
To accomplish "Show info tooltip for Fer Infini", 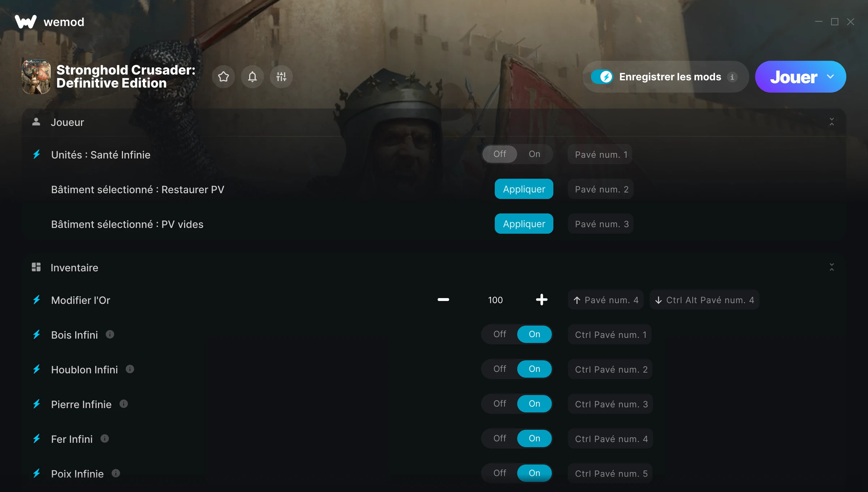I will 105,438.
